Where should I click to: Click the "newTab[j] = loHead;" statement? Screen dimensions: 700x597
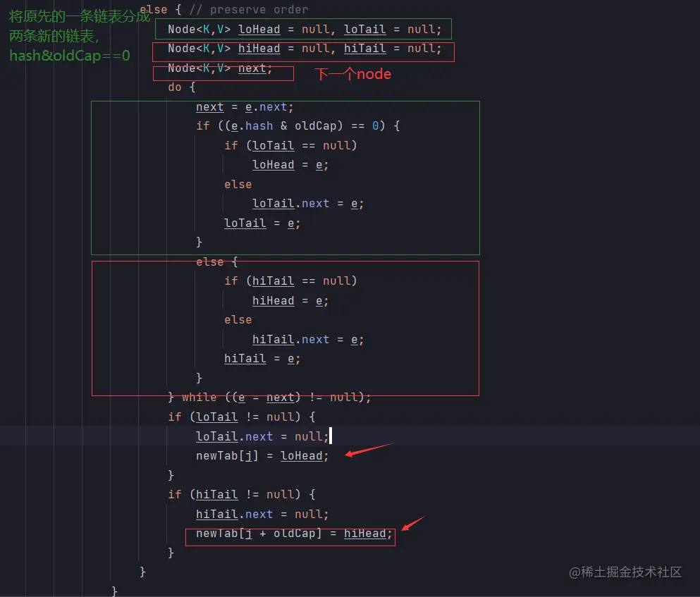click(x=262, y=456)
